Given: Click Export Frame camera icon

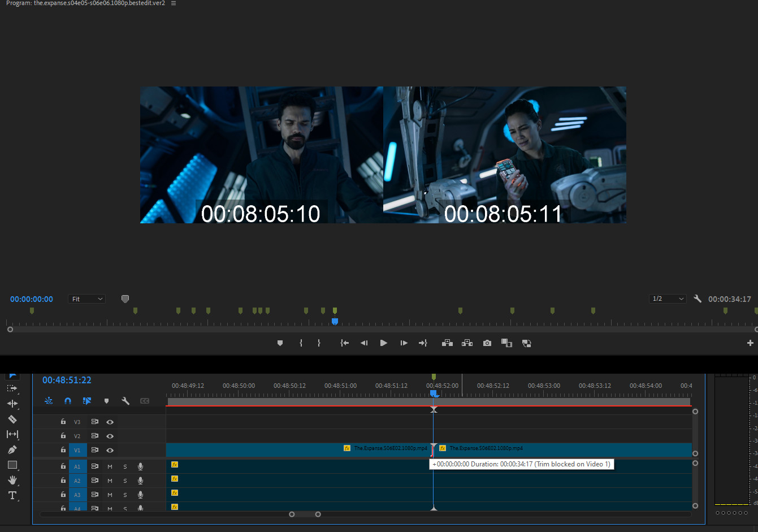Looking at the screenshot, I should coord(487,343).
